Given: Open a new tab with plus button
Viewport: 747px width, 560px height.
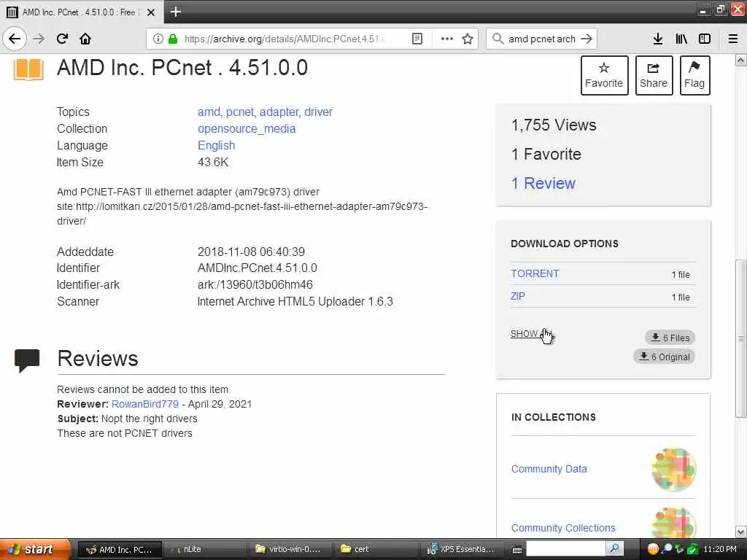Looking at the screenshot, I should [x=175, y=12].
